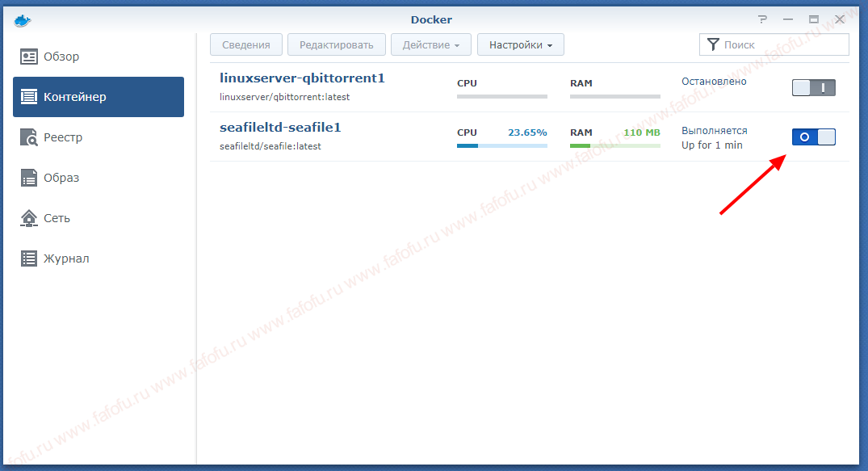Select the linuxserver-qbittorrent1 container name
This screenshot has height=471, width=868.
click(302, 78)
